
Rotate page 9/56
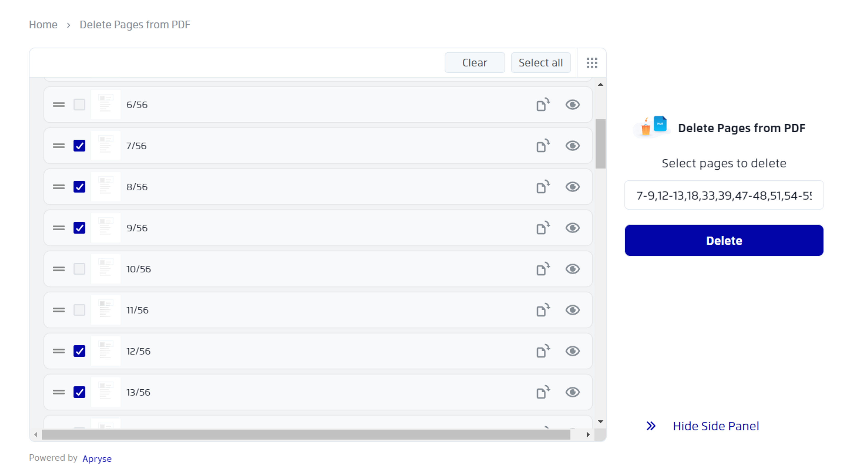click(543, 228)
